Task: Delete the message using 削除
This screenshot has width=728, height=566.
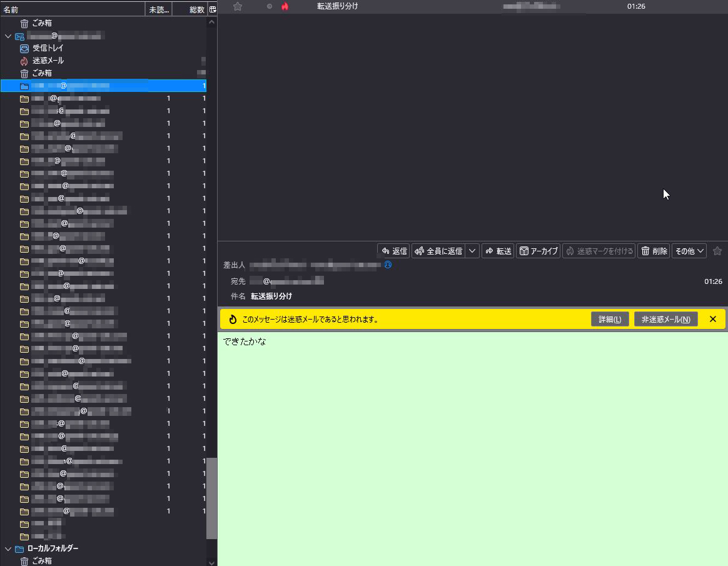Action: 654,251
